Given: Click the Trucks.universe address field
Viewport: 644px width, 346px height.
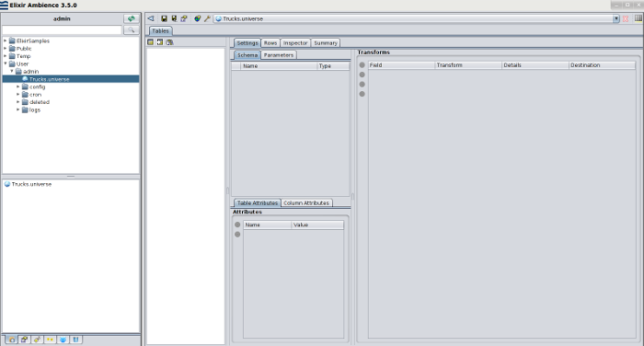Looking at the screenshot, I should (x=414, y=18).
